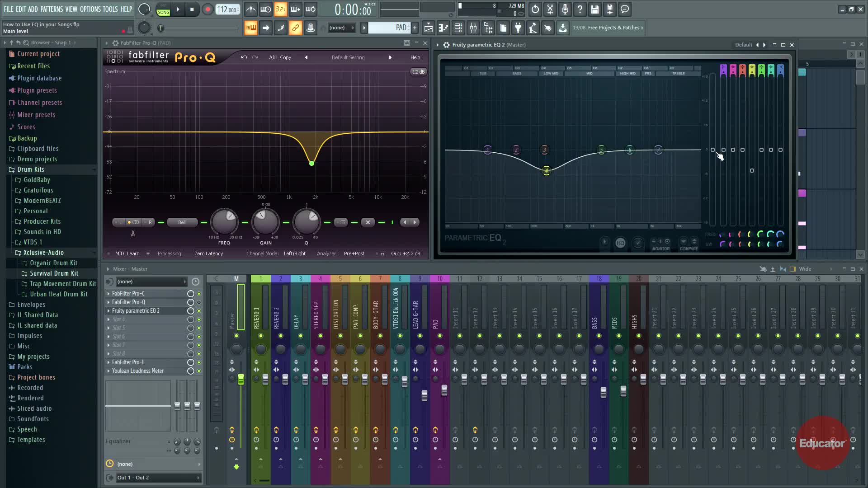Viewport: 868px width, 488px height.
Task: Open the Playlist view icon
Action: point(428,28)
